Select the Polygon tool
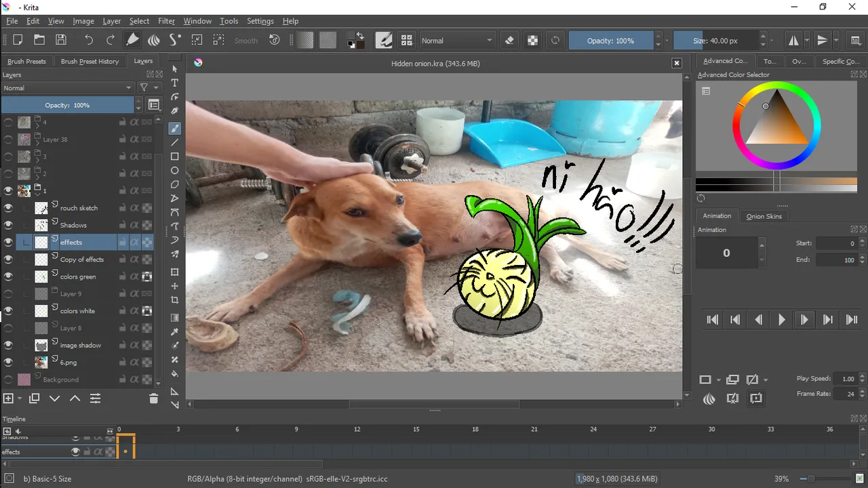The width and height of the screenshot is (868, 488). tap(174, 184)
